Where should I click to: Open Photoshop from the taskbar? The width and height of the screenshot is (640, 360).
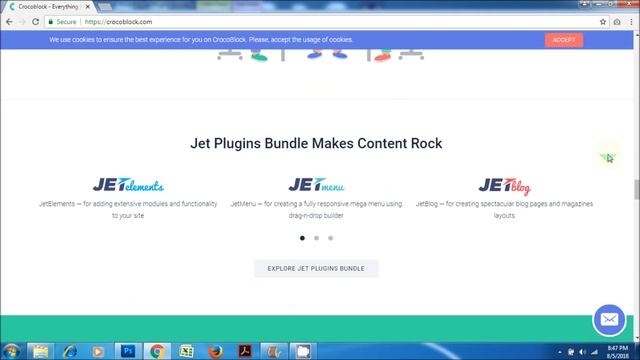coord(128,351)
